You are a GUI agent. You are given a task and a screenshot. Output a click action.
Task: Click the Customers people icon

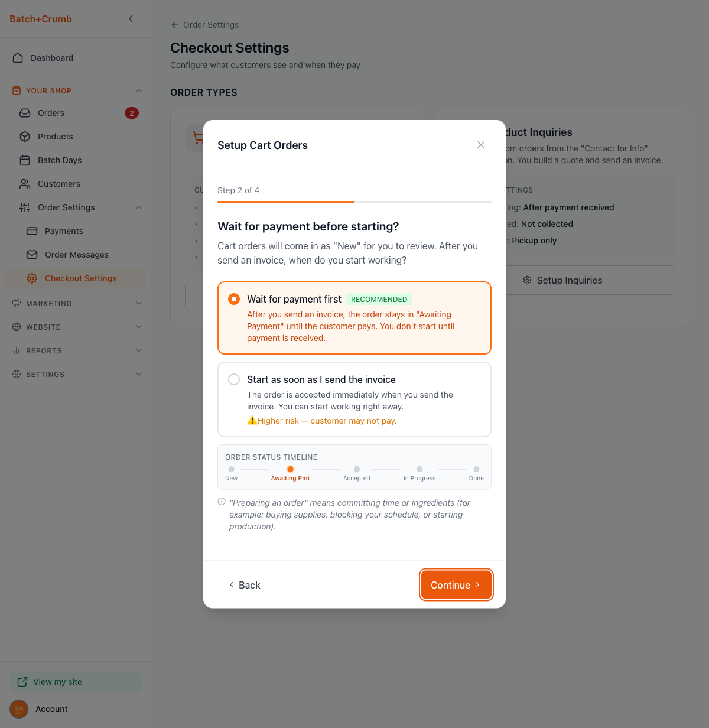[x=25, y=184]
